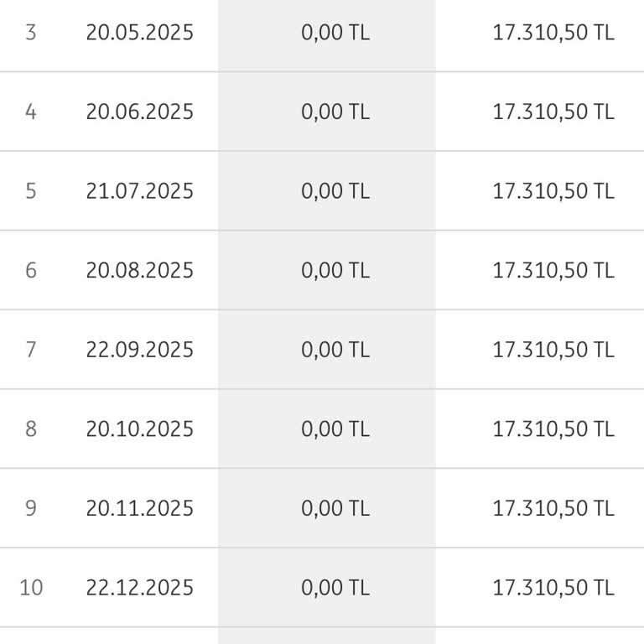Click 17.310,50 TL in the 22.09.2025 row
The image size is (644, 644).
pyautogui.click(x=553, y=350)
